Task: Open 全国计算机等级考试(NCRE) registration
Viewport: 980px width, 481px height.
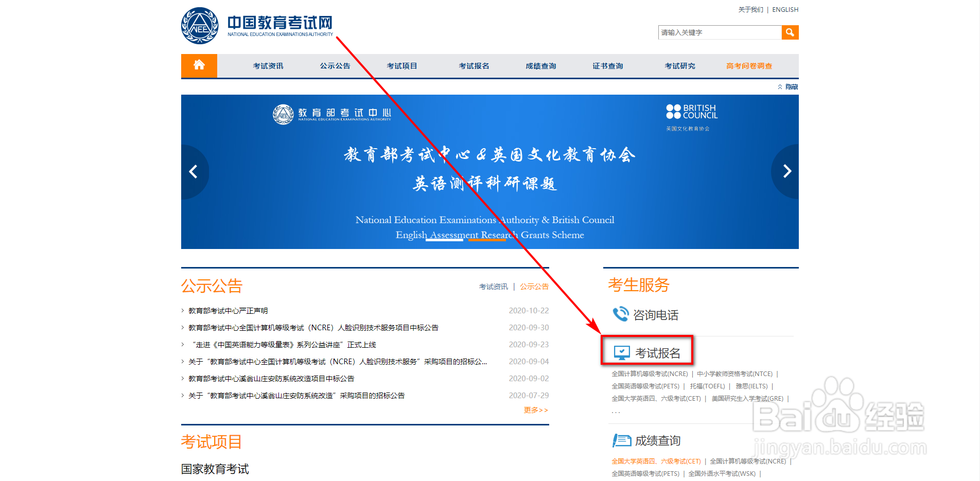Action: tap(650, 373)
